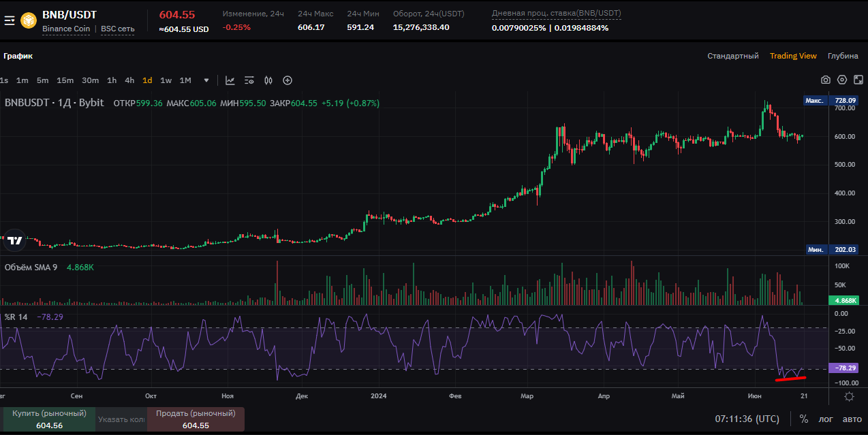
Task: Click the Указать quantity input field
Action: 121,419
